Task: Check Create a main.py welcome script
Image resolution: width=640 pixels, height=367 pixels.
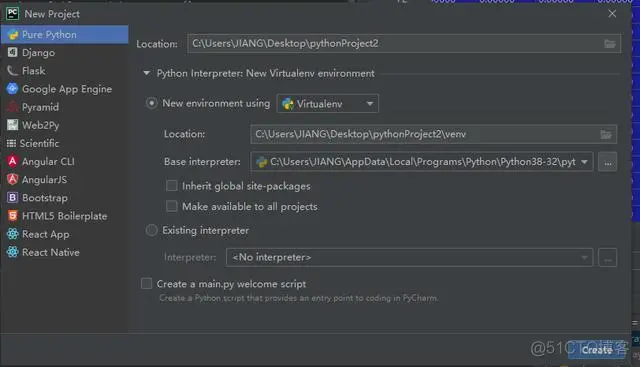Action: click(147, 283)
